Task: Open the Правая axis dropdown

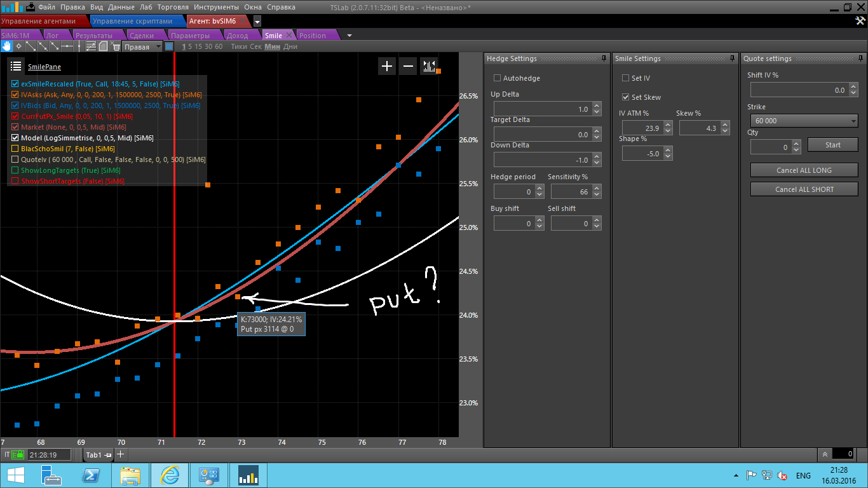Action: (143, 47)
